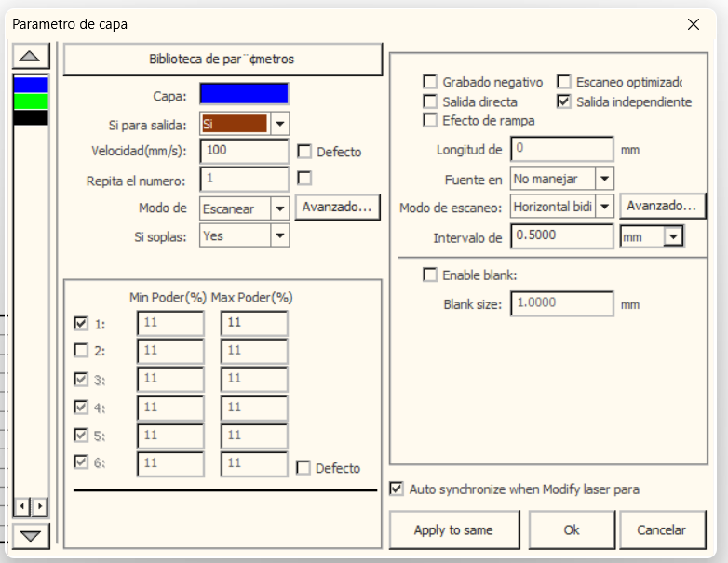728x563 pixels.
Task: Toggle Efecto de rampa checkbox
Action: 430,120
